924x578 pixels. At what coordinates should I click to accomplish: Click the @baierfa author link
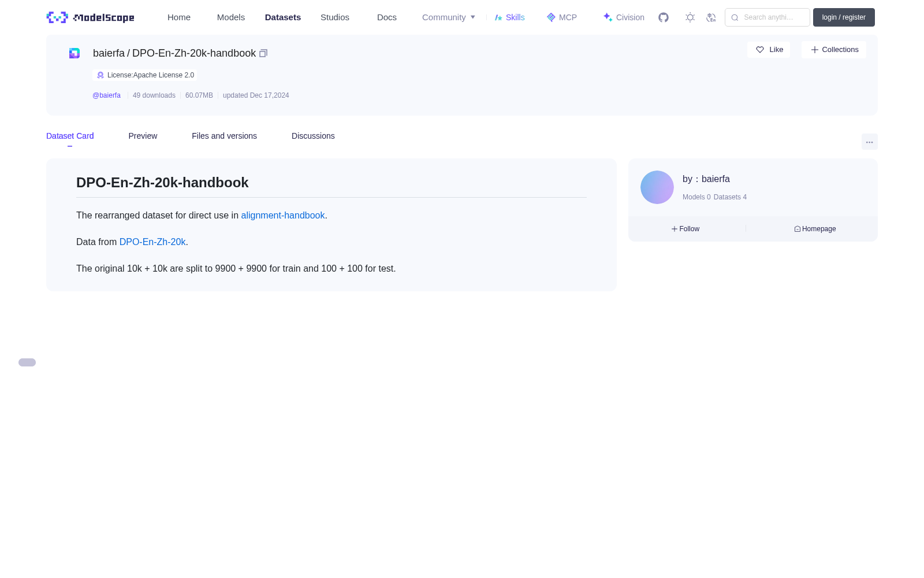click(106, 95)
